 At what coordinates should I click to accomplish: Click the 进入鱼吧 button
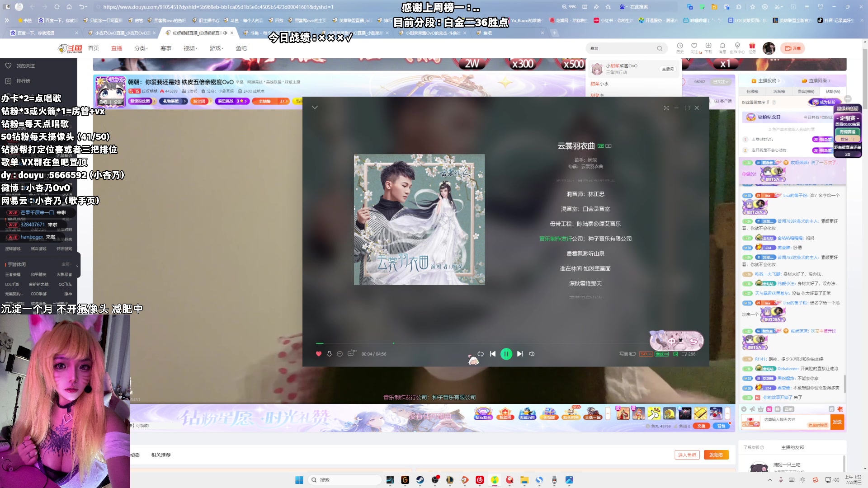pos(687,455)
